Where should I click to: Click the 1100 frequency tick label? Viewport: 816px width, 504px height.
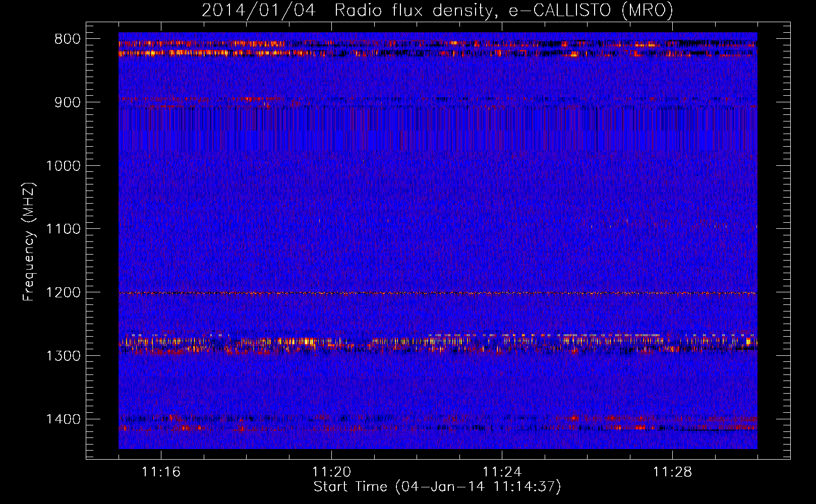(x=63, y=229)
